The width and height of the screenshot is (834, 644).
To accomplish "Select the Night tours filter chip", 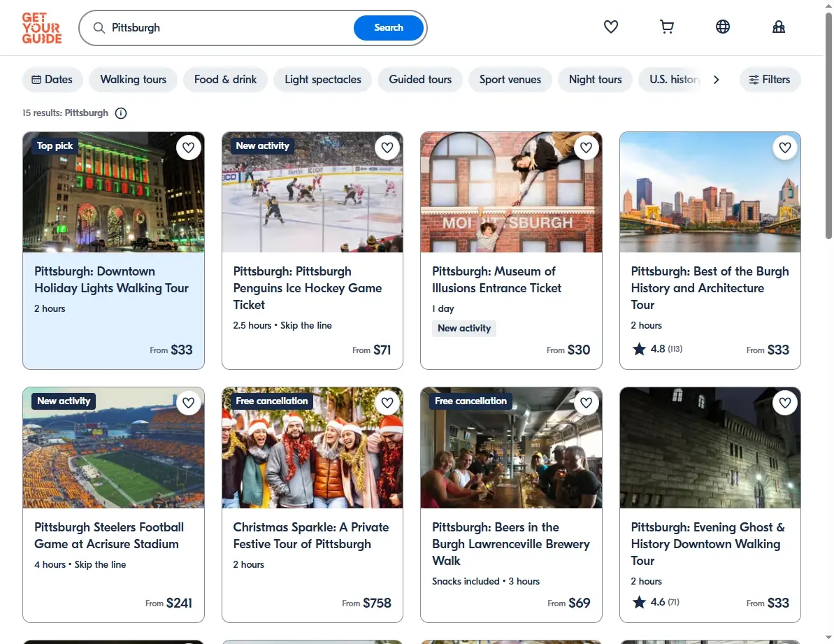I will [595, 79].
